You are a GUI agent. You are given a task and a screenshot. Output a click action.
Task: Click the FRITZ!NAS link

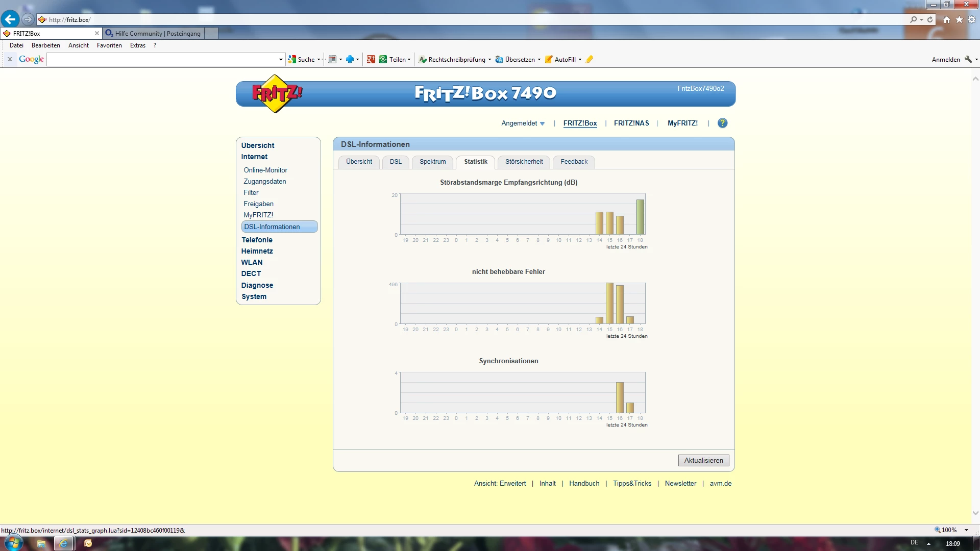(631, 123)
